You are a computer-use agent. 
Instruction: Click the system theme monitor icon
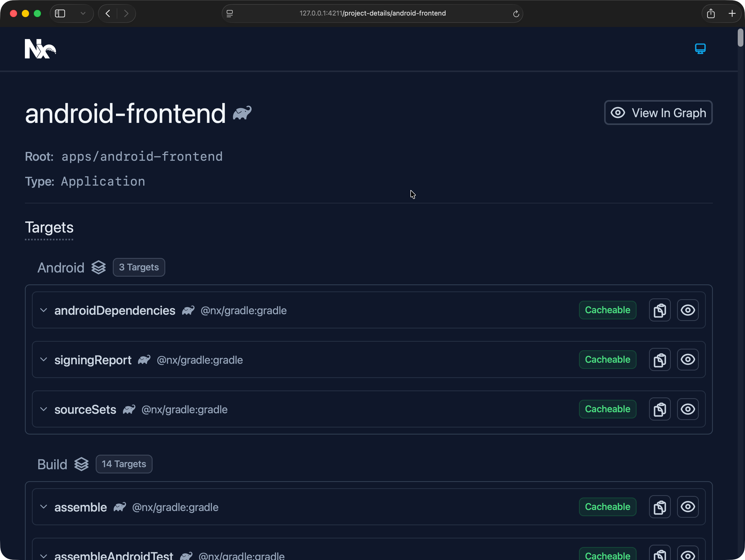(700, 49)
